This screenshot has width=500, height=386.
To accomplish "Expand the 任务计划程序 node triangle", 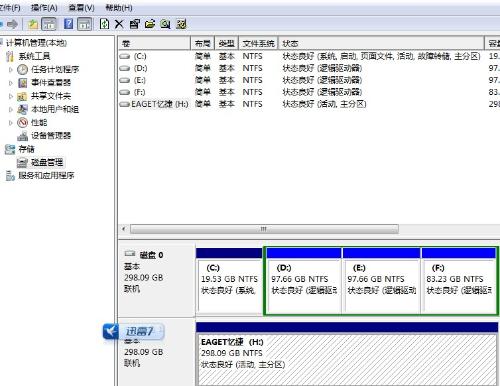I will [x=11, y=70].
